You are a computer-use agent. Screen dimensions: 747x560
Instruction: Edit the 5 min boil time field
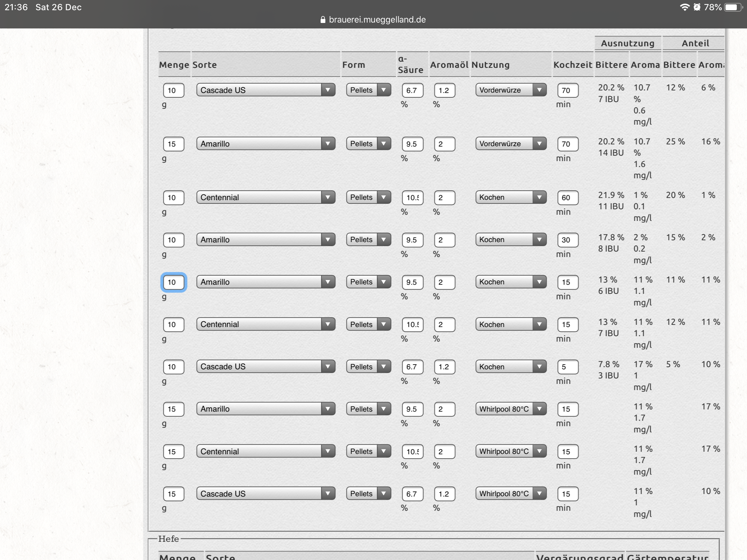(x=568, y=367)
